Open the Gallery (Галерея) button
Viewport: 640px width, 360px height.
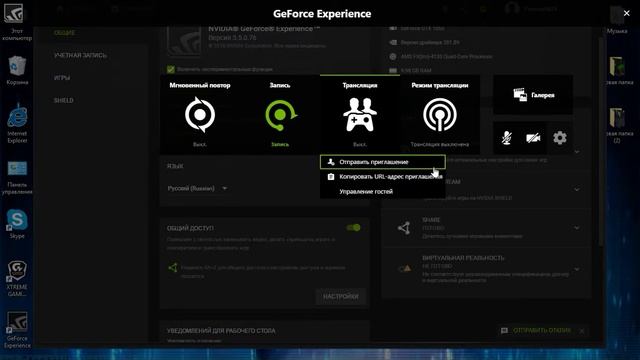(x=533, y=95)
